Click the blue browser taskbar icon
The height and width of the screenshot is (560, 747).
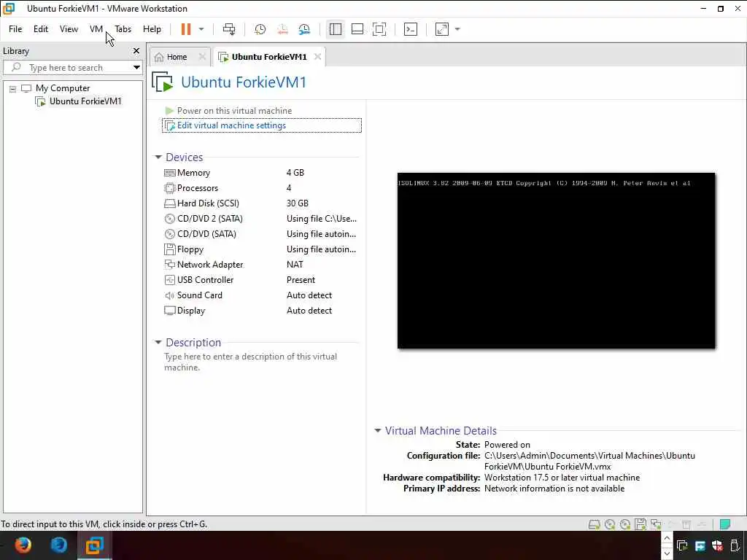tap(59, 545)
